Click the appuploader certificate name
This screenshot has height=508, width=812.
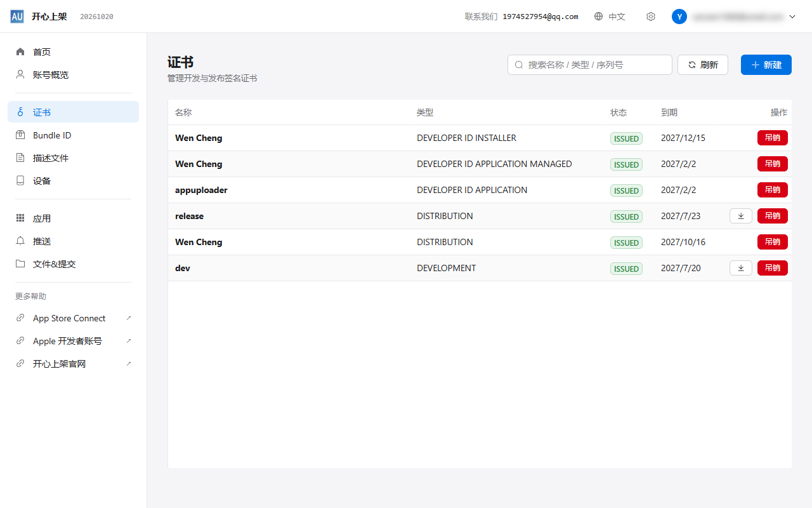point(201,190)
